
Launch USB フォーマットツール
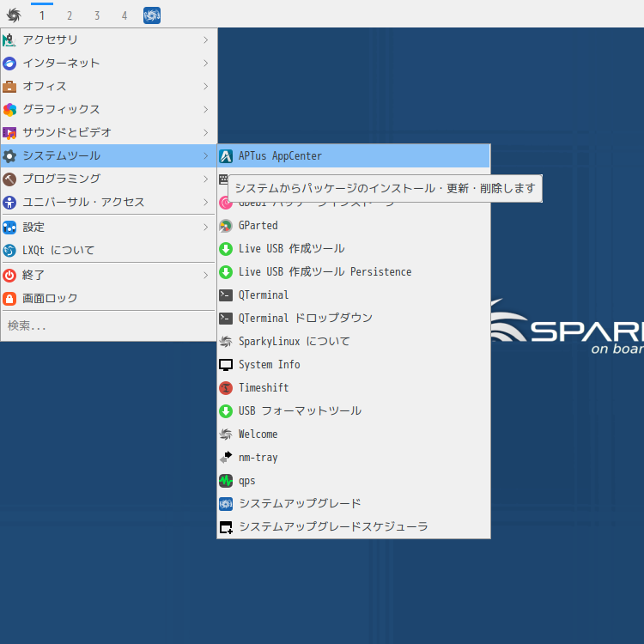pyautogui.click(x=353, y=410)
